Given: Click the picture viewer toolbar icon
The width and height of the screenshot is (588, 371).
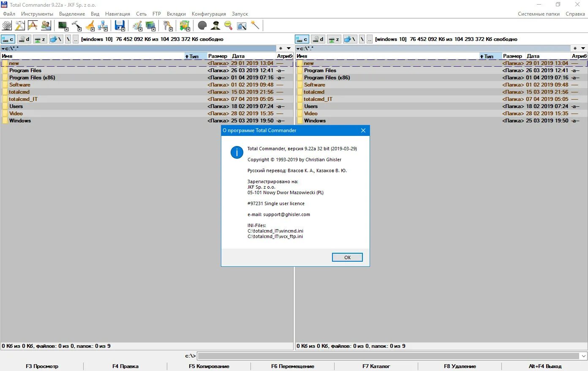Looking at the screenshot, I should tap(242, 26).
